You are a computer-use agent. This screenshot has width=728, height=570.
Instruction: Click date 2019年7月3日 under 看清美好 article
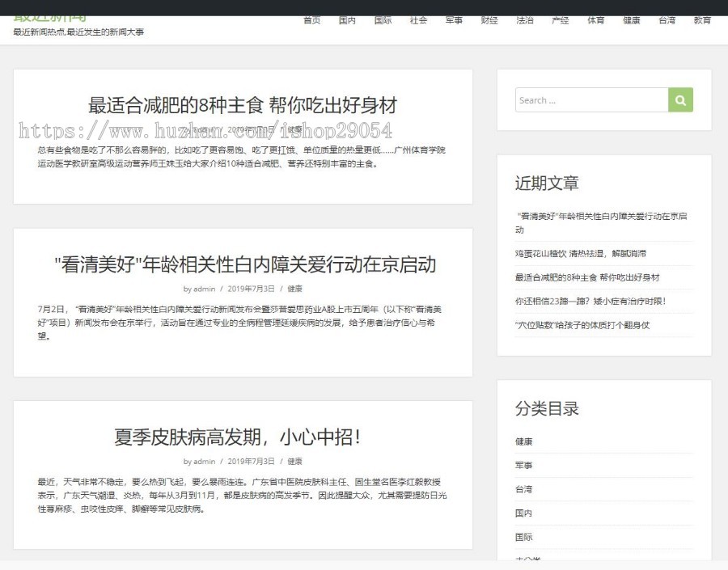coord(251,289)
